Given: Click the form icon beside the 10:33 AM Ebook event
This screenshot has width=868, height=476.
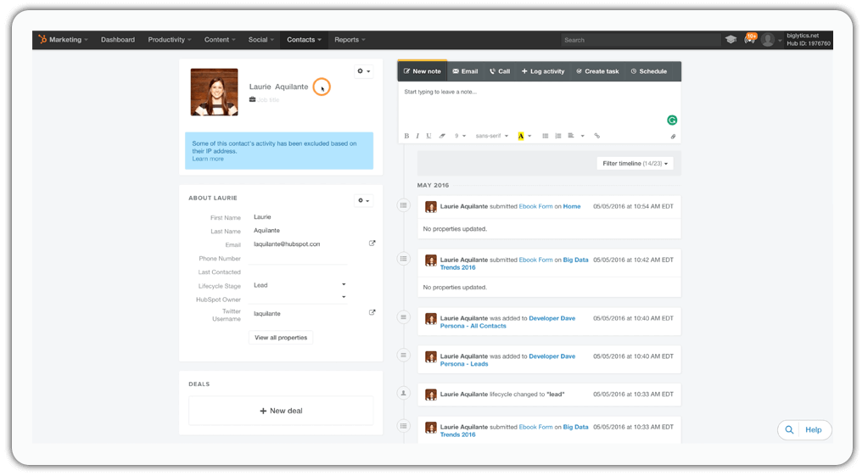Looking at the screenshot, I should coord(404,426).
